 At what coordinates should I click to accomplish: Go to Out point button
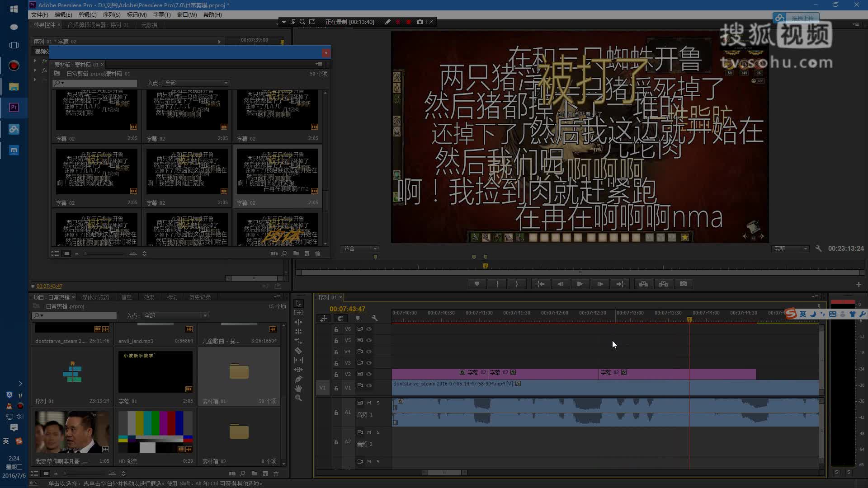click(620, 284)
